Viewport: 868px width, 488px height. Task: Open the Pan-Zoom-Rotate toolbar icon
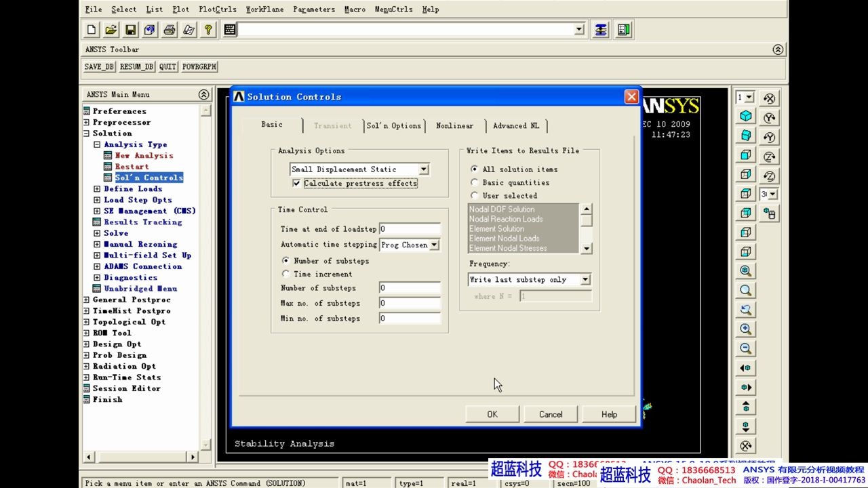[x=150, y=30]
